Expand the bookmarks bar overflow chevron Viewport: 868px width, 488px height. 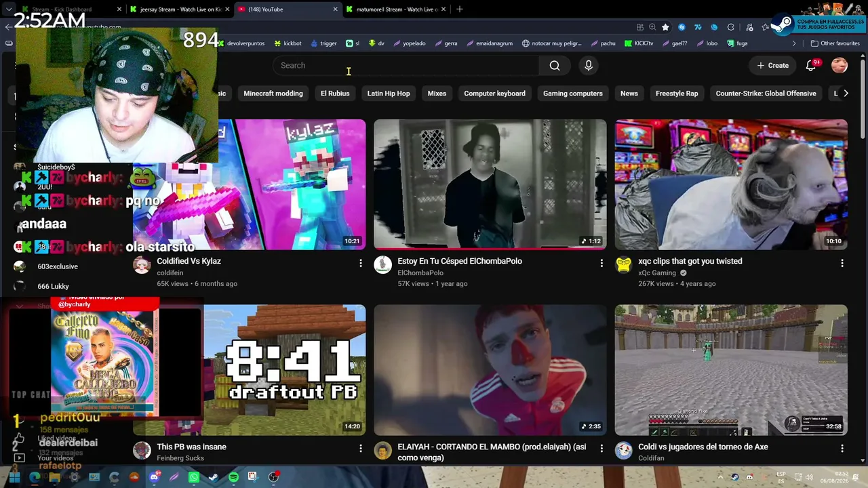point(794,43)
